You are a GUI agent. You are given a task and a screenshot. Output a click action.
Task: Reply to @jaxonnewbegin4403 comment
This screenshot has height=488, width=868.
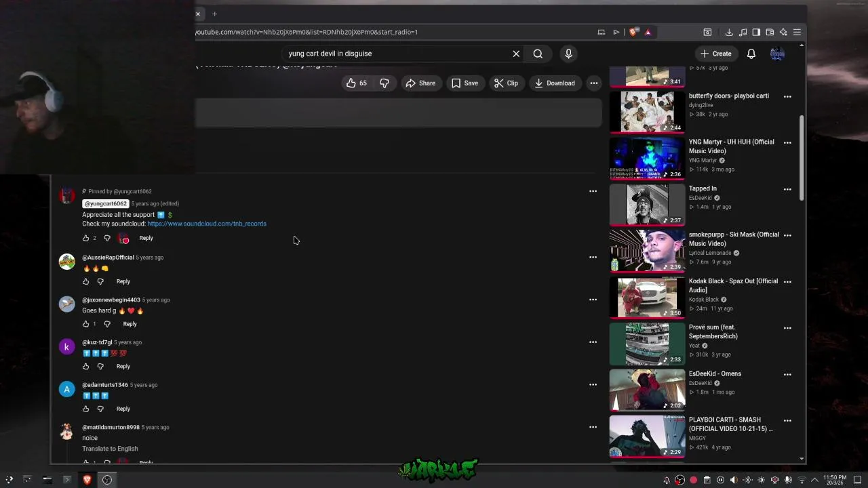pyautogui.click(x=130, y=324)
